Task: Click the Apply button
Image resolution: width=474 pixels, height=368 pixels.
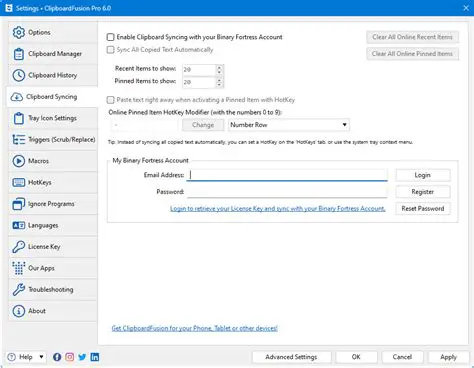Action: pyautogui.click(x=448, y=357)
